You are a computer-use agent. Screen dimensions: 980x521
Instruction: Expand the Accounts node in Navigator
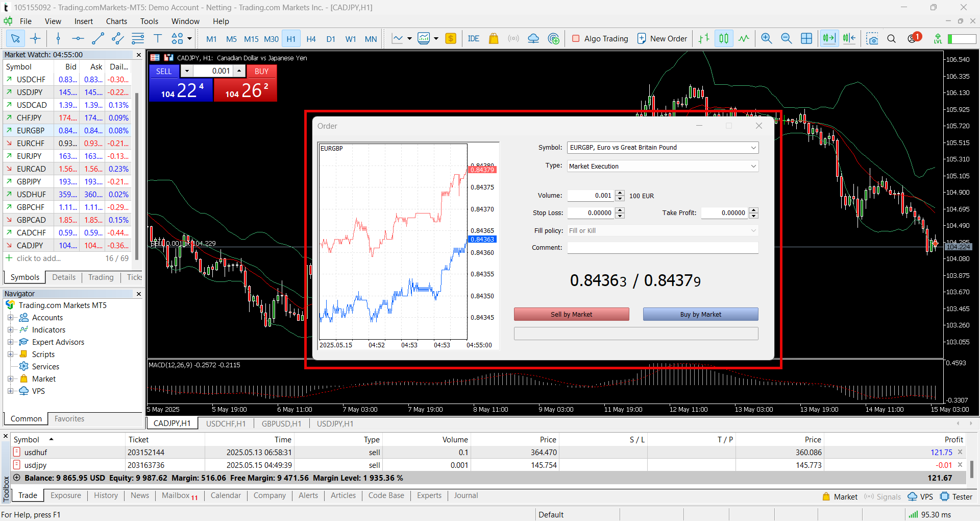click(x=10, y=317)
